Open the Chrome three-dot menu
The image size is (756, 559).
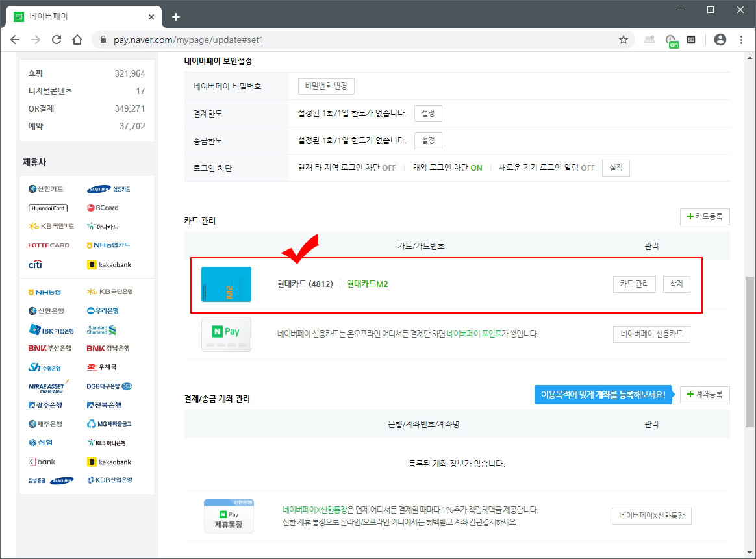tap(741, 40)
